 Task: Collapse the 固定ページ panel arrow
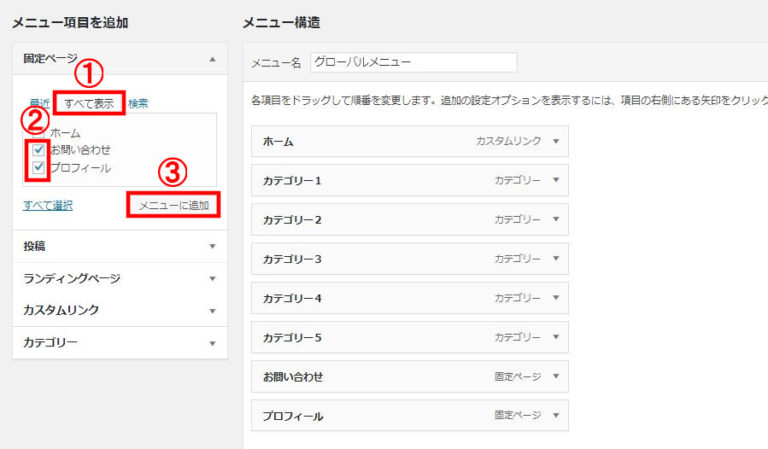[212, 60]
